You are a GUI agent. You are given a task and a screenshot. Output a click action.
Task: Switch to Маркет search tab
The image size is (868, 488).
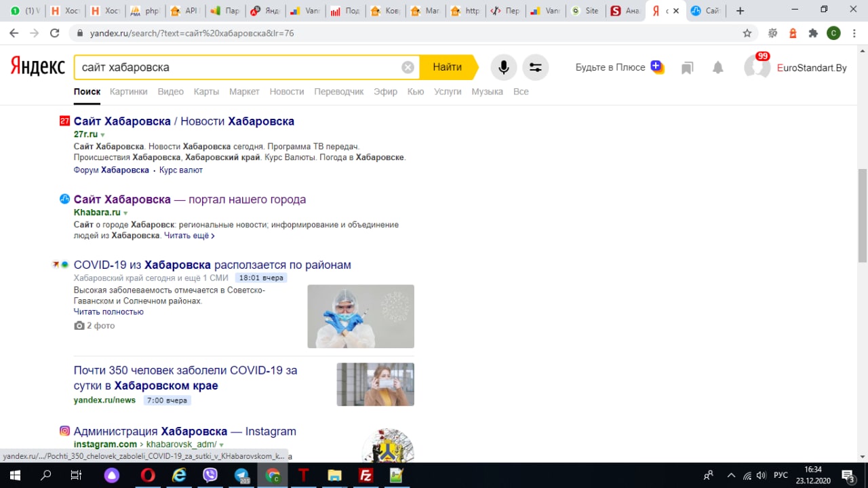point(244,91)
